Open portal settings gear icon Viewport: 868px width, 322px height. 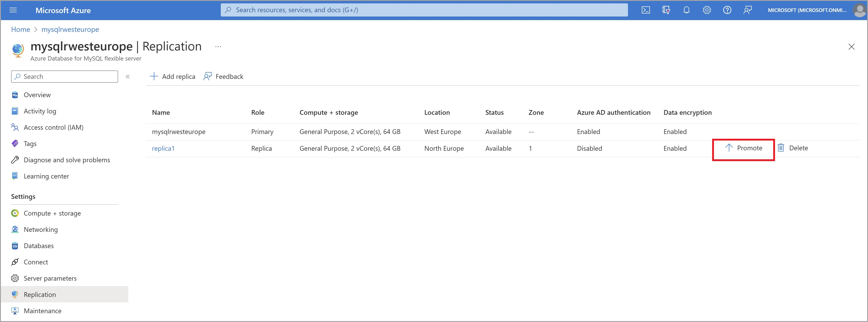(x=707, y=10)
